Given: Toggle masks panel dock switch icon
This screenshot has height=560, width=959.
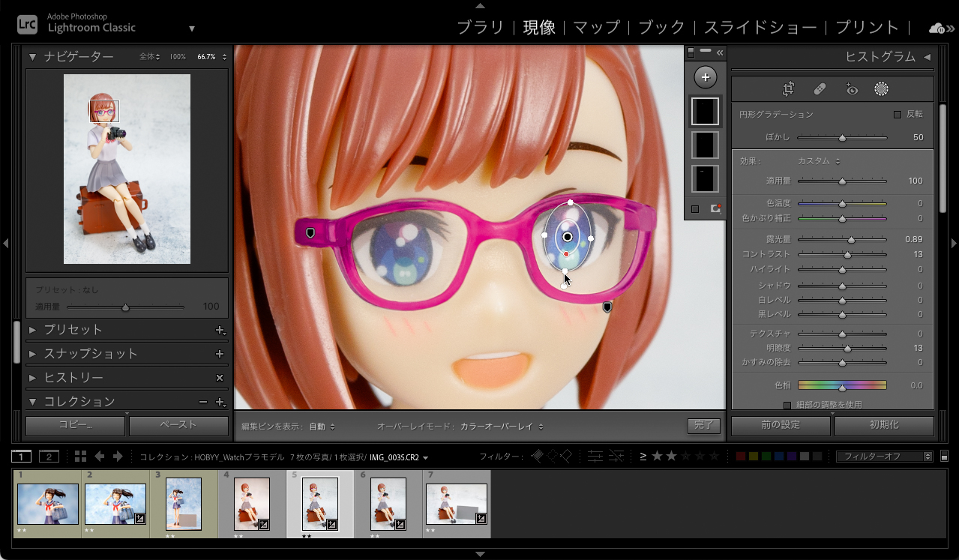Looking at the screenshot, I should (x=691, y=52).
